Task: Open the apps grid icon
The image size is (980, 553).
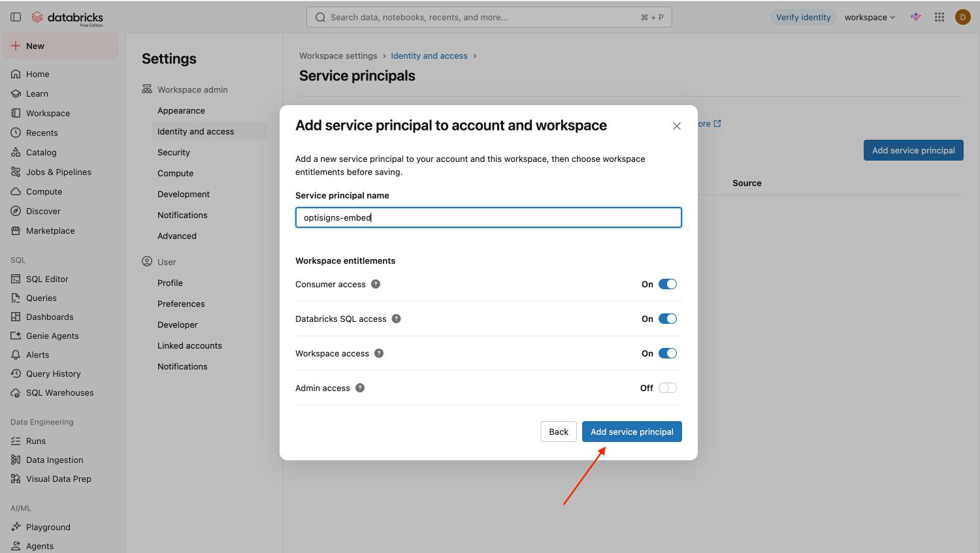Action: 939,17
